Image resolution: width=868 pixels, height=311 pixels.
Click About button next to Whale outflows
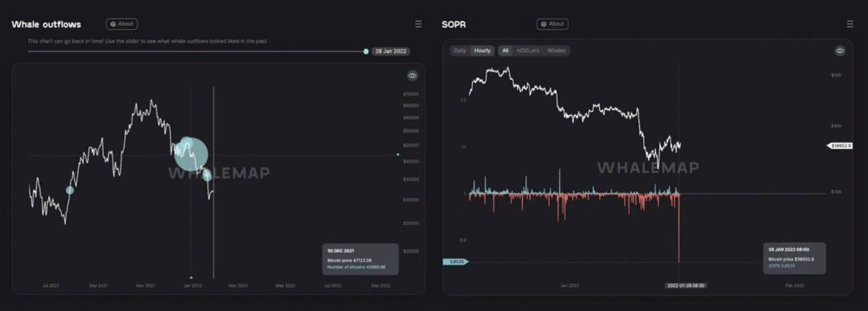coord(122,24)
